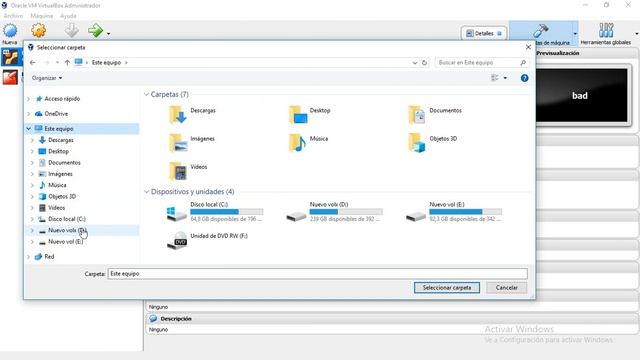The height and width of the screenshot is (360, 640).
Task: Open VirtualBox Configuración gear icon
Action: tap(38, 31)
